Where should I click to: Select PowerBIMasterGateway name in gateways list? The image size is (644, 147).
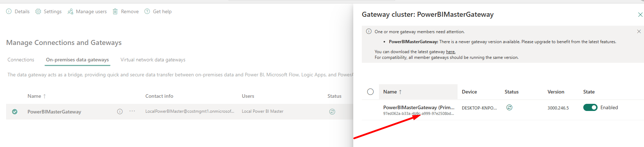tap(54, 112)
